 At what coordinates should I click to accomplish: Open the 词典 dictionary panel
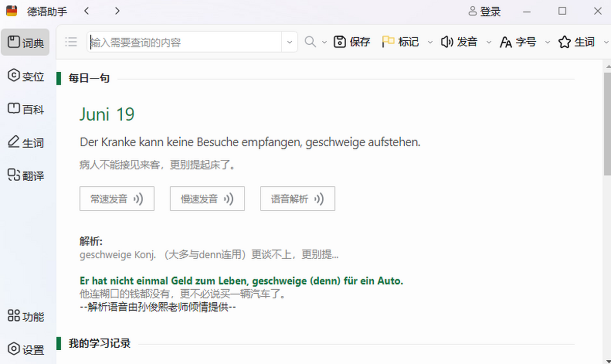coord(25,42)
